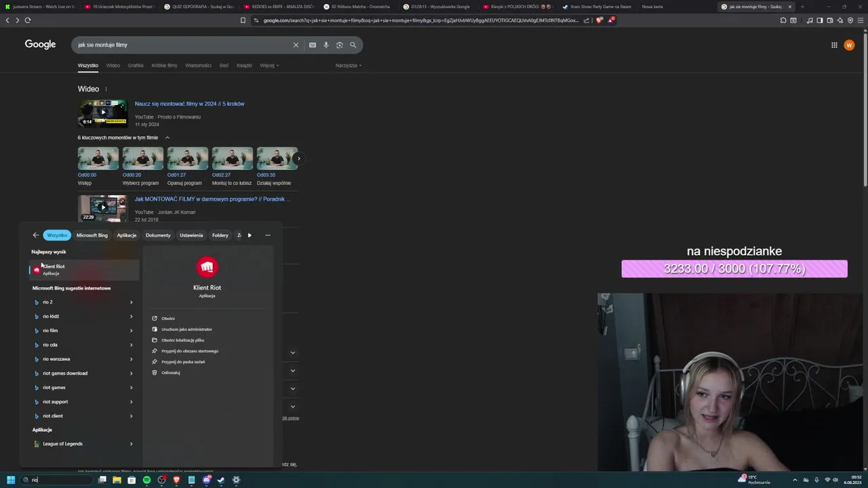Open Google Wideo results tab
This screenshot has height=488, width=868.
coord(113,66)
